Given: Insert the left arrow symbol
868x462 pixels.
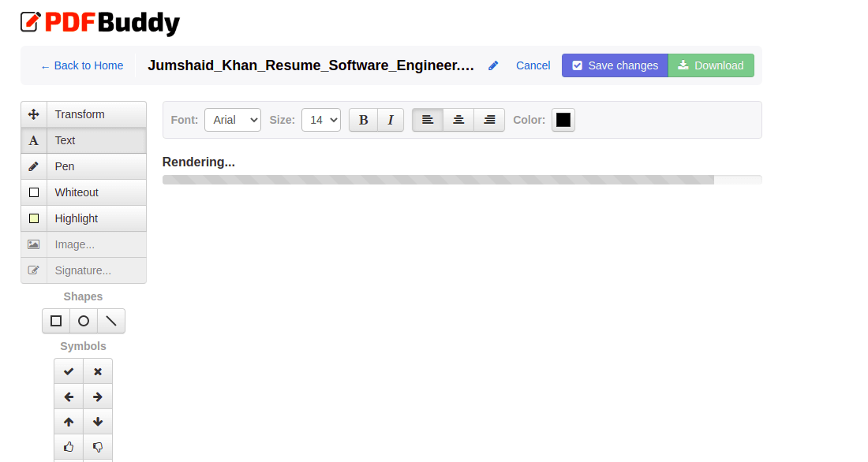Looking at the screenshot, I should pos(69,397).
